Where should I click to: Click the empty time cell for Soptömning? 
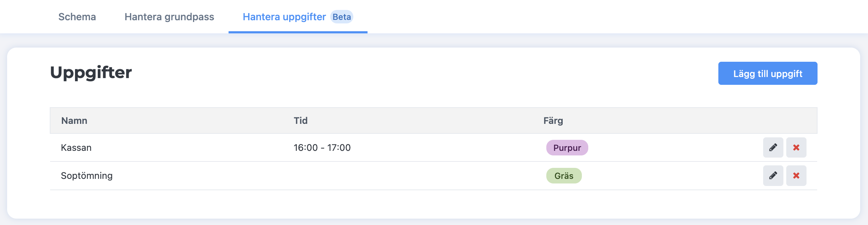(x=355, y=176)
